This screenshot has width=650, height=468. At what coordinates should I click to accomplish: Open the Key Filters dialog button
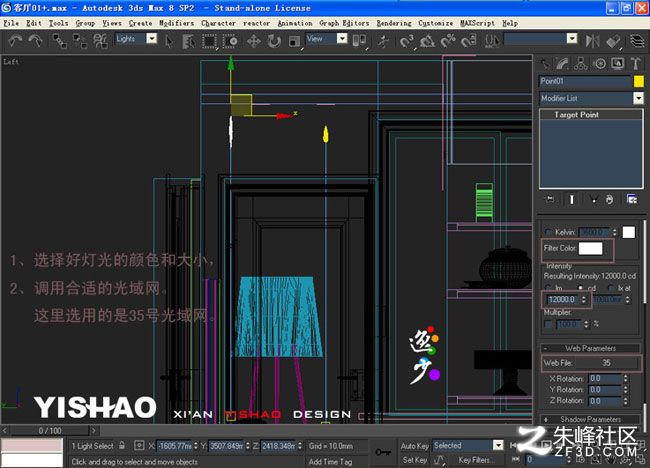point(475,460)
